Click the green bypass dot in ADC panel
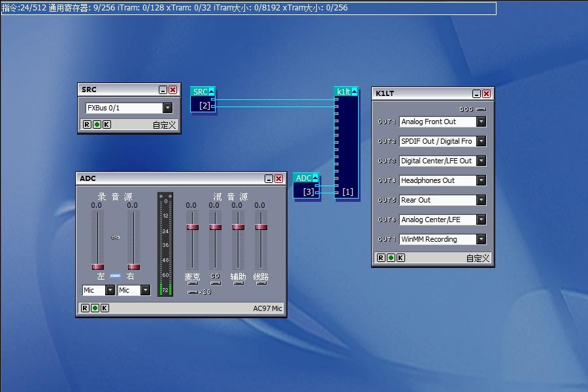This screenshot has height=392, width=588. (x=95, y=308)
